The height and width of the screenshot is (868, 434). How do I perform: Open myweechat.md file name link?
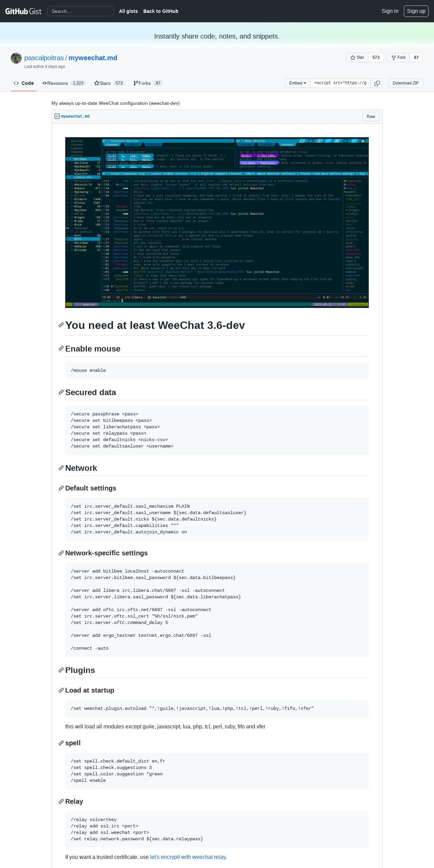pos(75,116)
